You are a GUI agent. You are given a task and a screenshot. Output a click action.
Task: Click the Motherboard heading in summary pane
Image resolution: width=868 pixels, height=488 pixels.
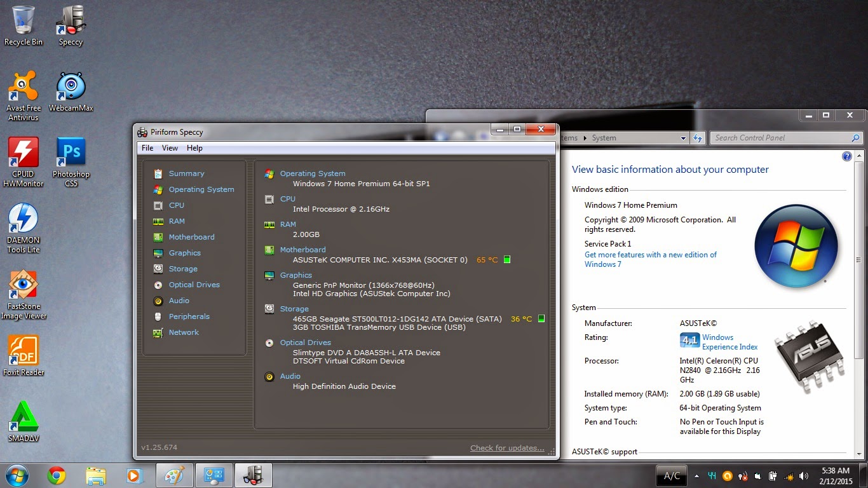click(x=302, y=250)
